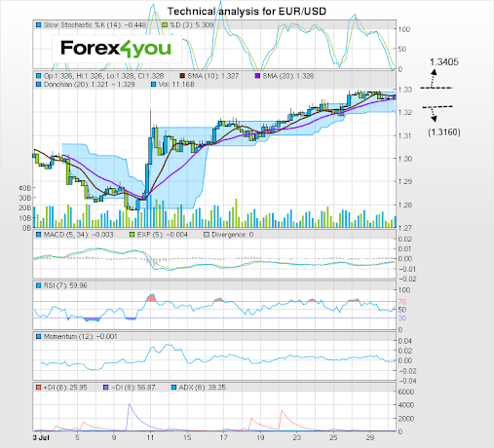Click the (1.3160) lower target value
494x448 pixels.
(444, 132)
